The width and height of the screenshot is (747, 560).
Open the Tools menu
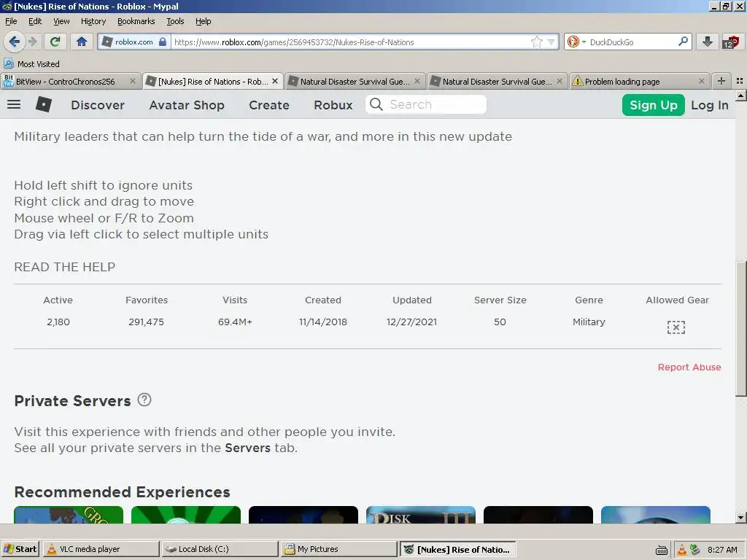pyautogui.click(x=175, y=21)
